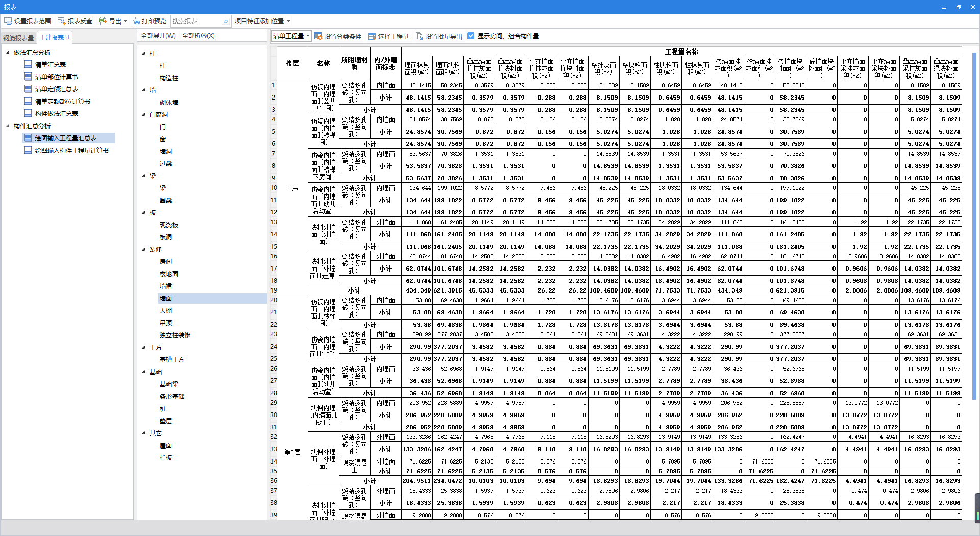The height and width of the screenshot is (536, 980).
Task: Select 过梁 in component tree
Action: coord(166,163)
